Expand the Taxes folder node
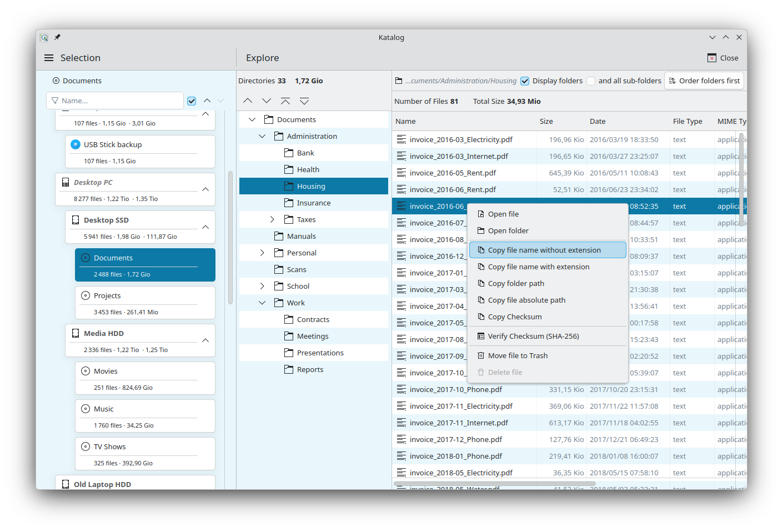783x532 pixels. pos(272,219)
